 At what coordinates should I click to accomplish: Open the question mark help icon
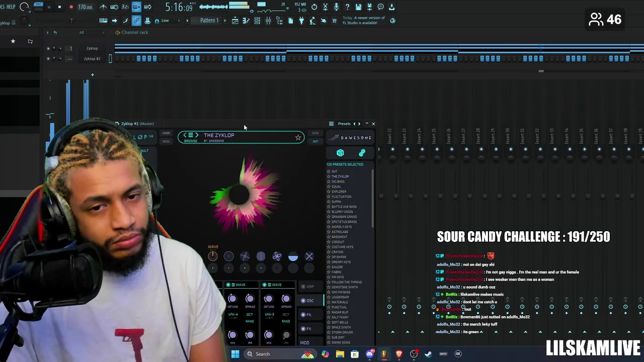click(x=347, y=7)
